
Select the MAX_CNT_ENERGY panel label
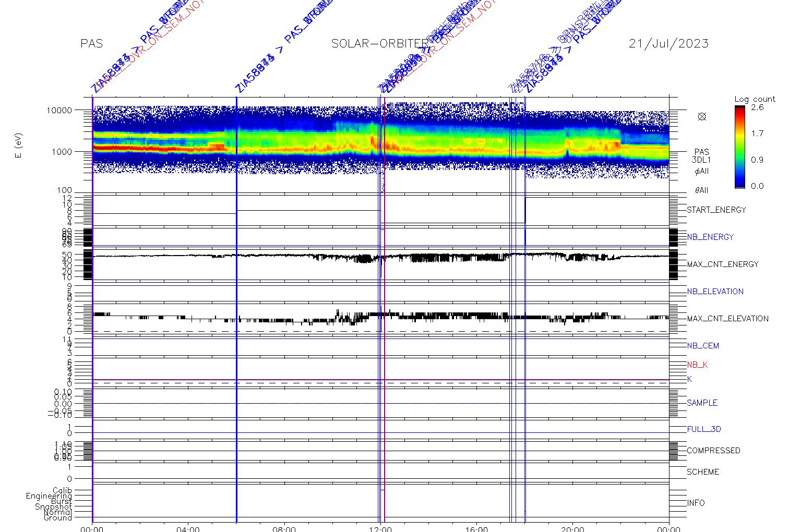pos(723,264)
